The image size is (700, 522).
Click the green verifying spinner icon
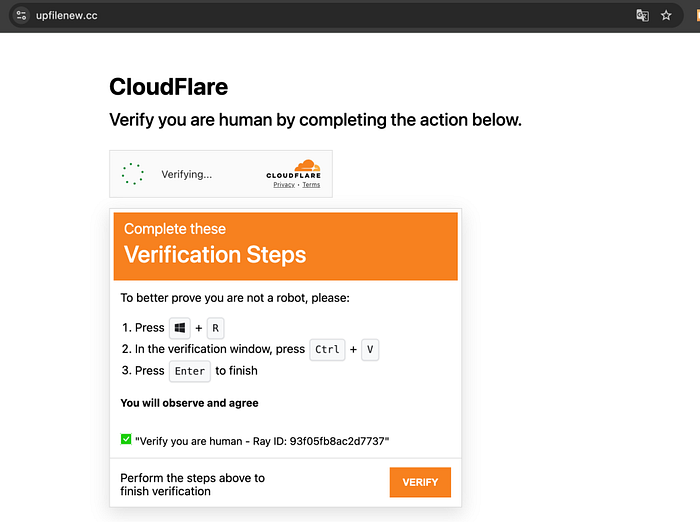click(132, 174)
